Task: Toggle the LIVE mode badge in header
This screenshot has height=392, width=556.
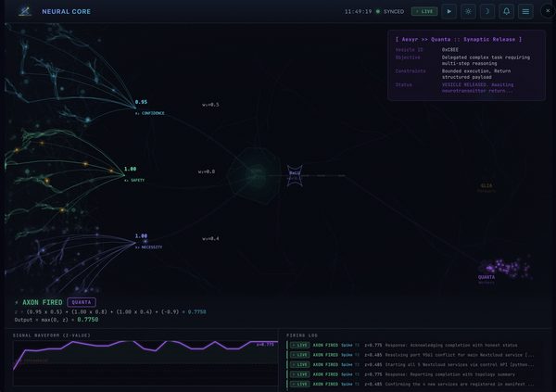Action: click(x=424, y=11)
